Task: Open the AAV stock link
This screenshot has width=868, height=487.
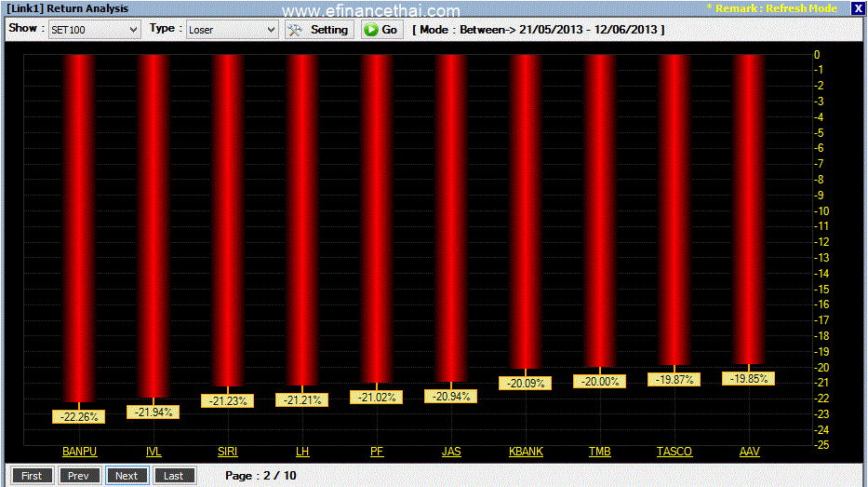Action: coord(750,452)
